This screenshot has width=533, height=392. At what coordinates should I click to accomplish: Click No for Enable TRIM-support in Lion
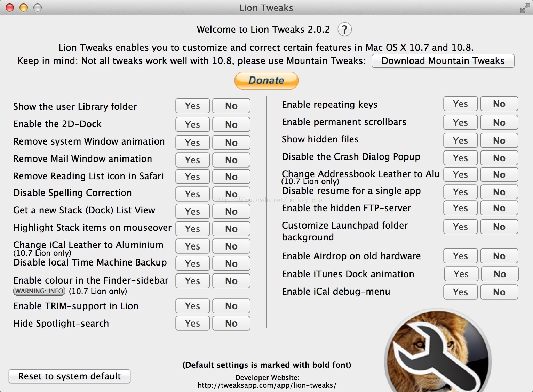[x=231, y=306]
